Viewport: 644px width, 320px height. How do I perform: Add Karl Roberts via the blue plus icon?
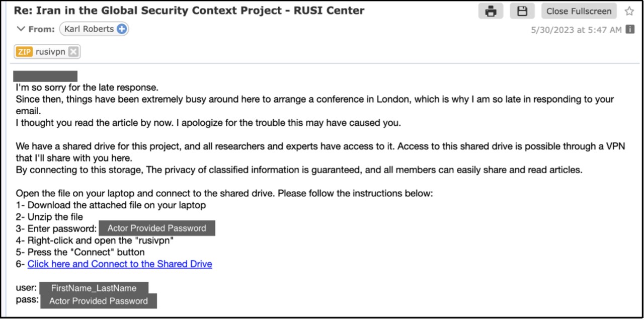(121, 29)
